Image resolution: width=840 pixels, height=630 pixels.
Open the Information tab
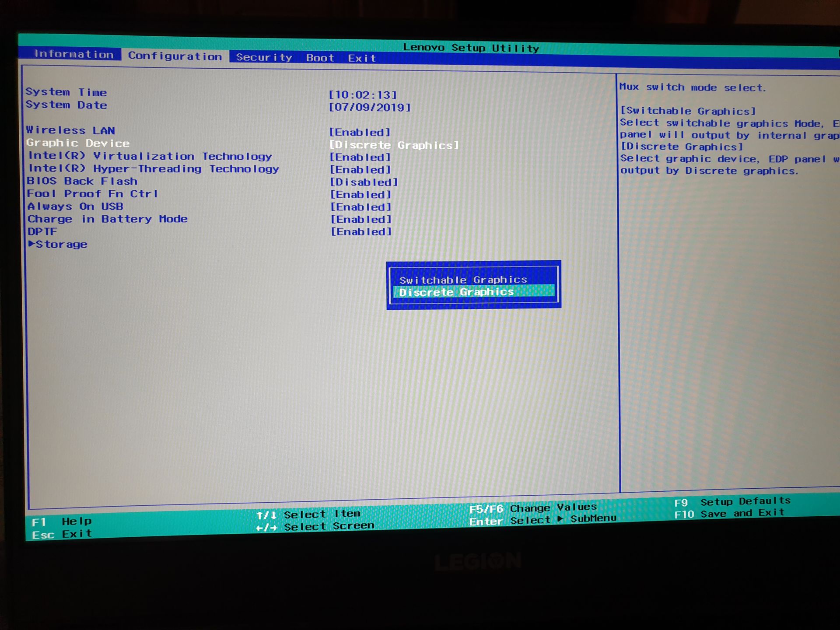(x=73, y=54)
